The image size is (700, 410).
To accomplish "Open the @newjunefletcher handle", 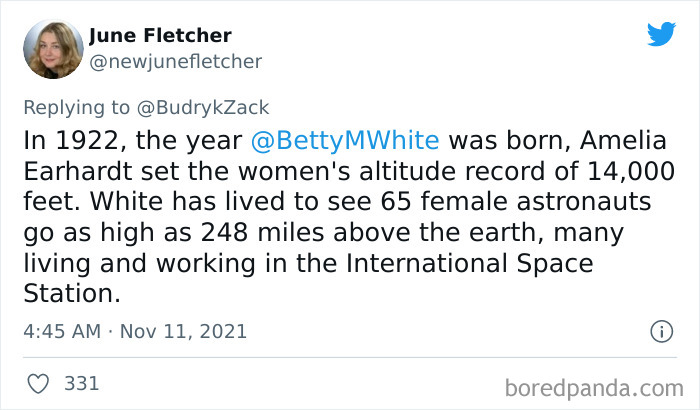I will [175, 62].
